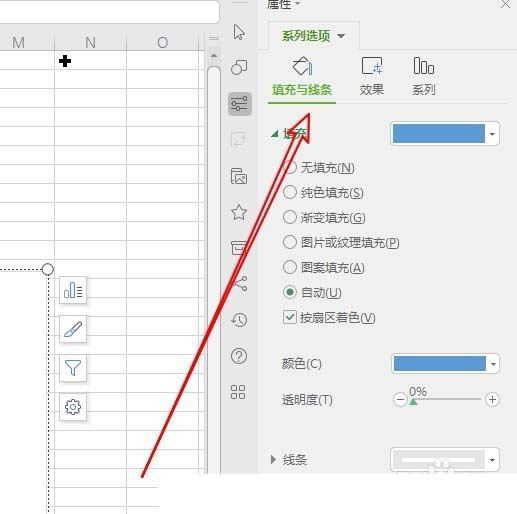517x514 pixels.
Task: Click the 填充 blue color swatch
Action: click(439, 134)
